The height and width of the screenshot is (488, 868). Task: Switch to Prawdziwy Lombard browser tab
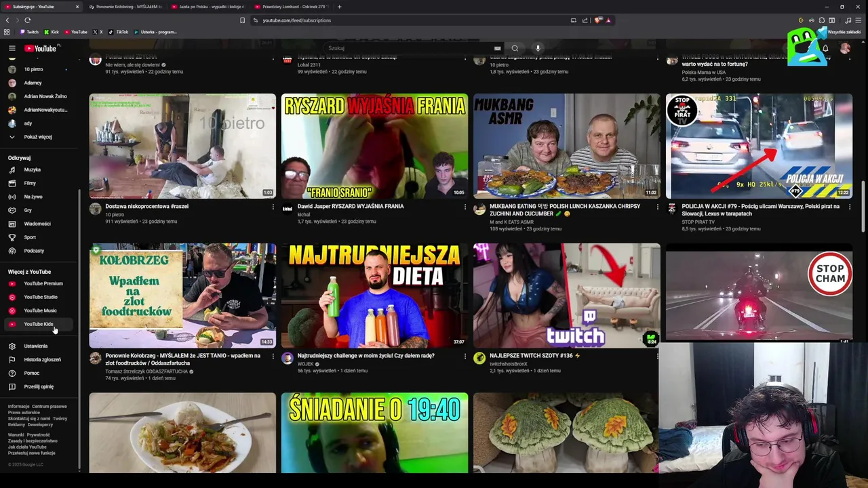coord(290,7)
